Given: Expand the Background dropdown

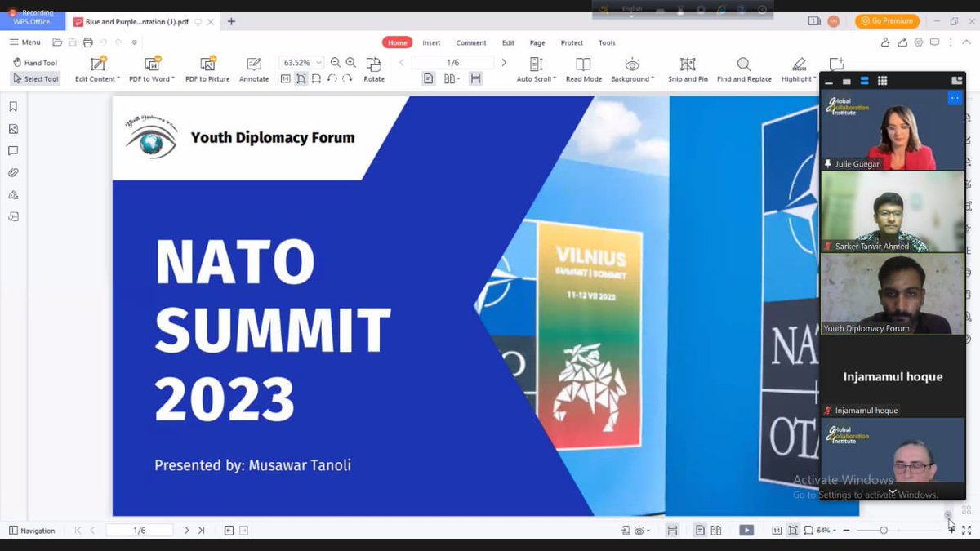Looking at the screenshot, I should click(x=653, y=79).
